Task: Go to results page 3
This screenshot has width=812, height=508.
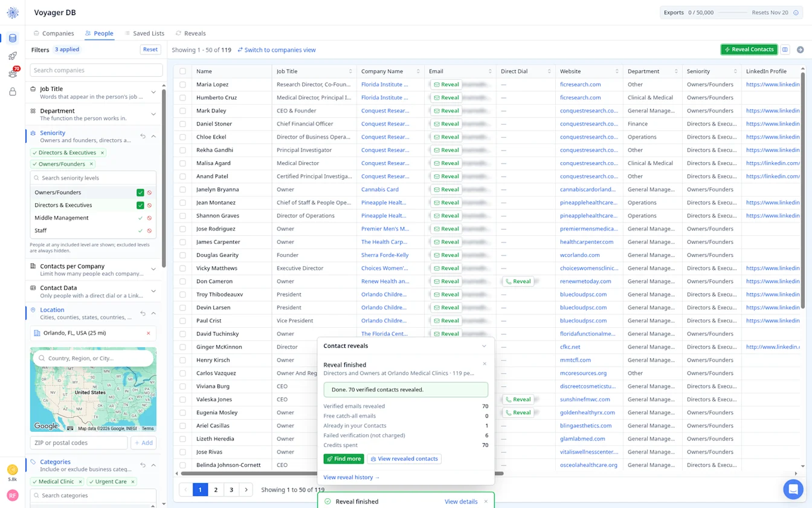Action: pyautogui.click(x=231, y=490)
